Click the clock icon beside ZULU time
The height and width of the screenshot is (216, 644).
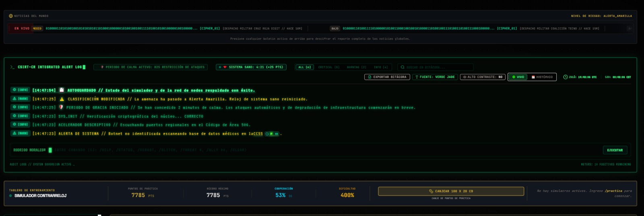pos(566,77)
